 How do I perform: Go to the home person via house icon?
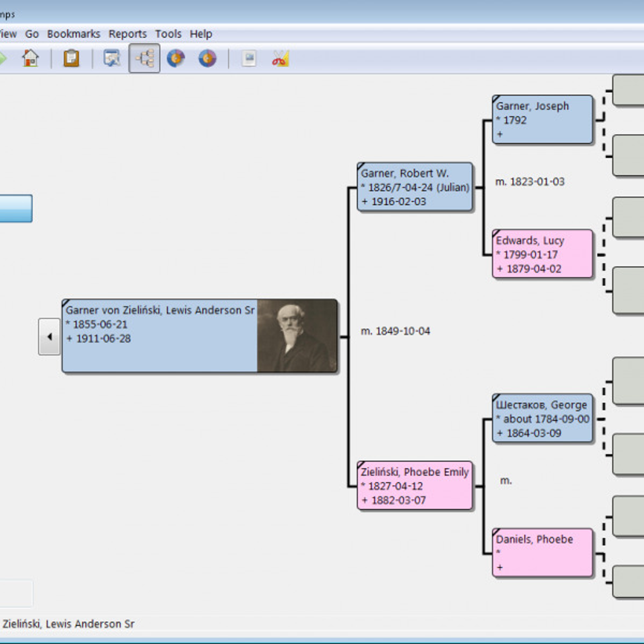[x=31, y=58]
